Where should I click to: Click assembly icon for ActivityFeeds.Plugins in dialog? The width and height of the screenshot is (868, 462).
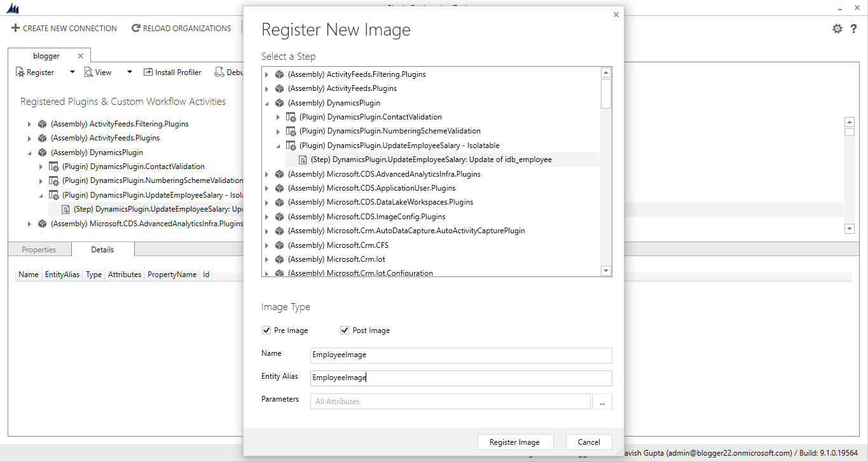[x=279, y=88]
